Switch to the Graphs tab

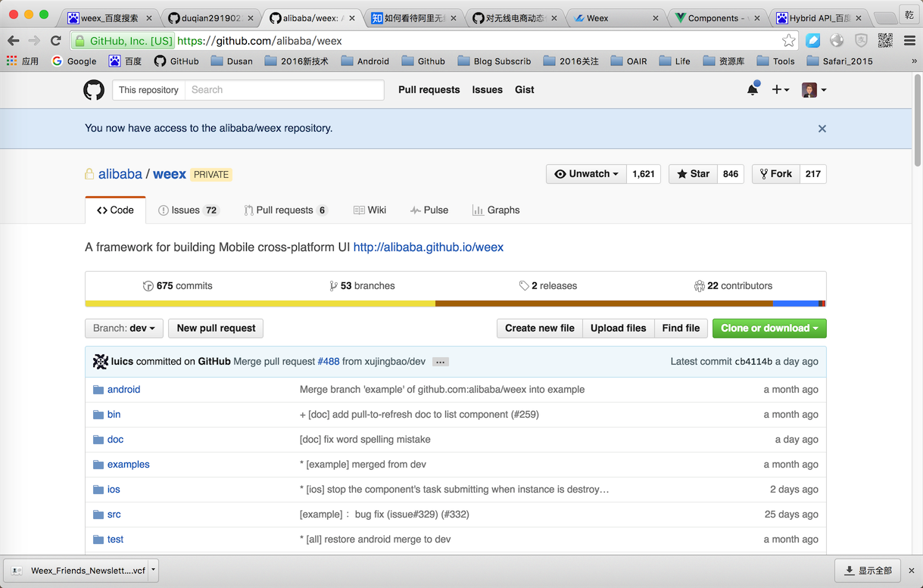point(496,210)
